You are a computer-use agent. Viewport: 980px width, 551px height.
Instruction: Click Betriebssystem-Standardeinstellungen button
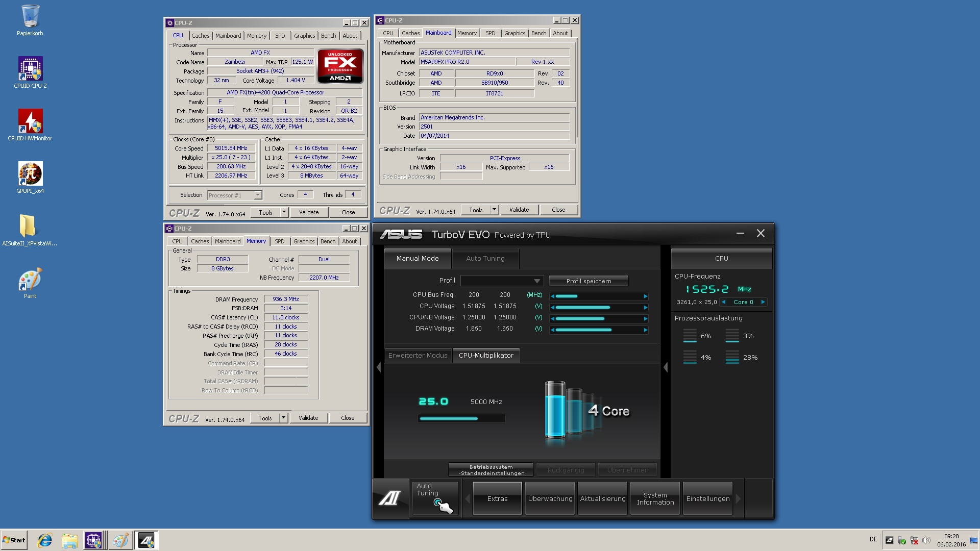[491, 470]
